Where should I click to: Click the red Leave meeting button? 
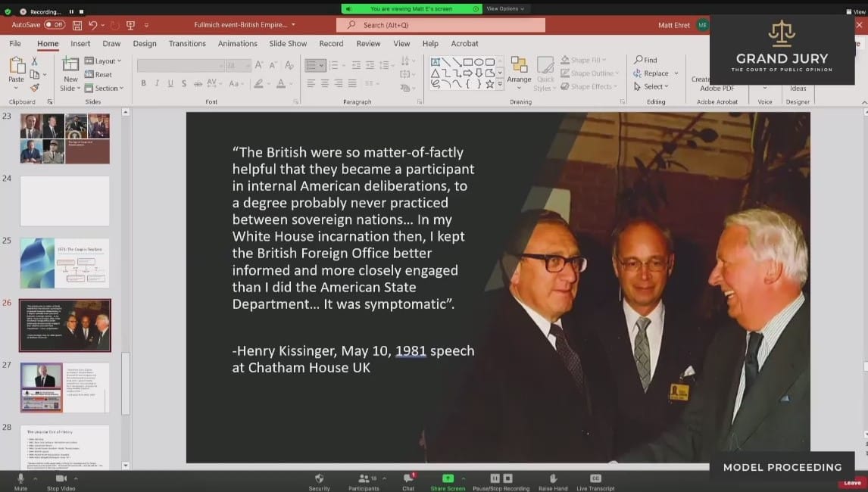point(852,482)
